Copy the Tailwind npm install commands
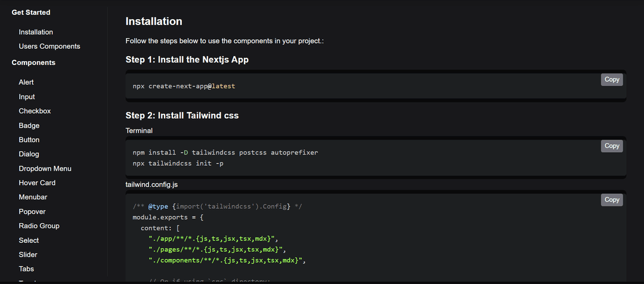644x284 pixels. pyautogui.click(x=611, y=146)
